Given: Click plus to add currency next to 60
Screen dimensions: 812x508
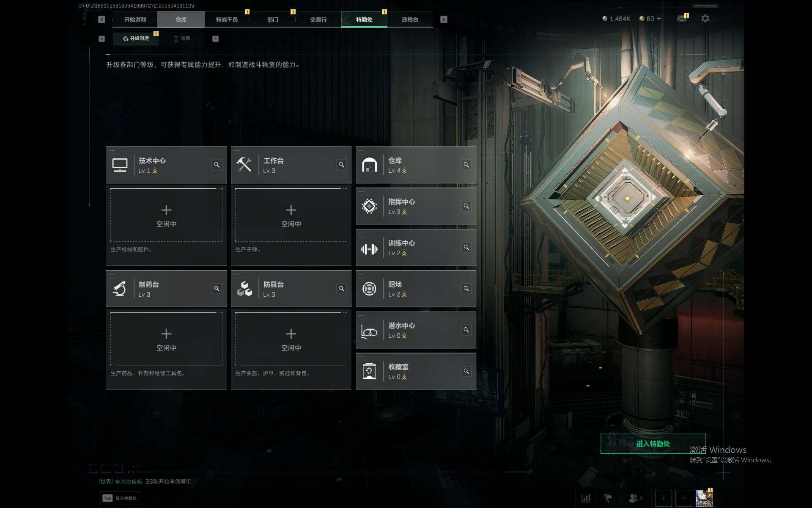Looking at the screenshot, I should [x=659, y=19].
